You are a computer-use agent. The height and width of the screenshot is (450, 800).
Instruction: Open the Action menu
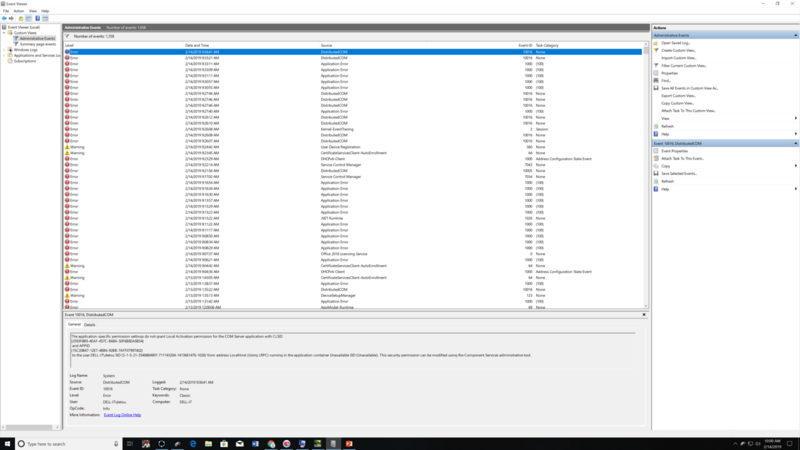click(18, 11)
